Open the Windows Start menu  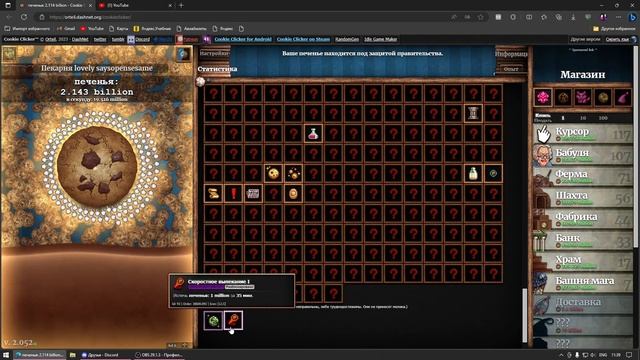click(6, 355)
